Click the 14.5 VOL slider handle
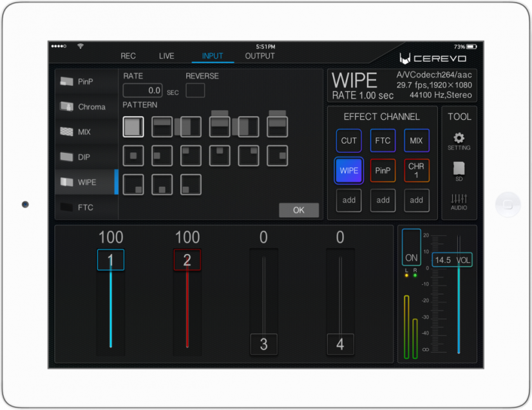Image resolution: width=532 pixels, height=410 pixels. tap(452, 260)
